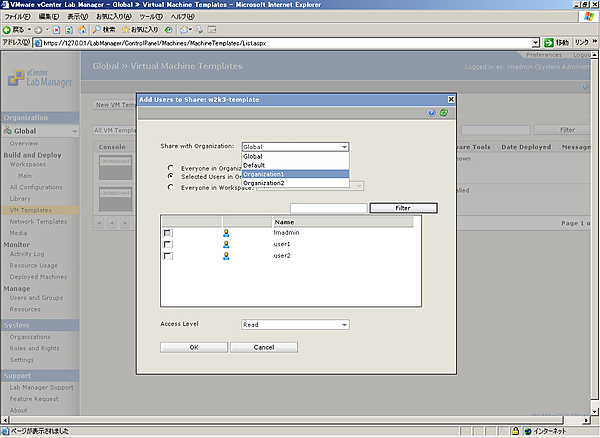Image resolution: width=600 pixels, height=438 pixels.
Task: Click the green refresh icon in dialog
Action: click(x=443, y=113)
